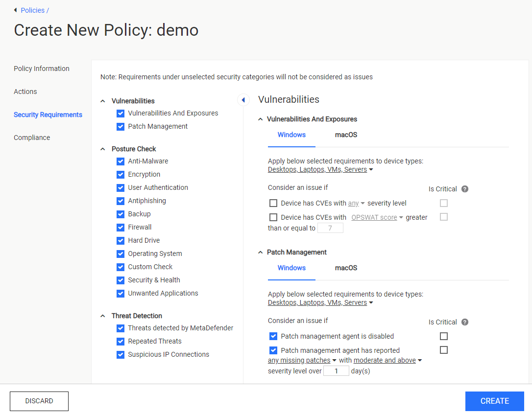The width and height of the screenshot is (532, 415).
Task: Uncheck Threats detected by MetaDefender checkbox
Action: [x=121, y=328]
